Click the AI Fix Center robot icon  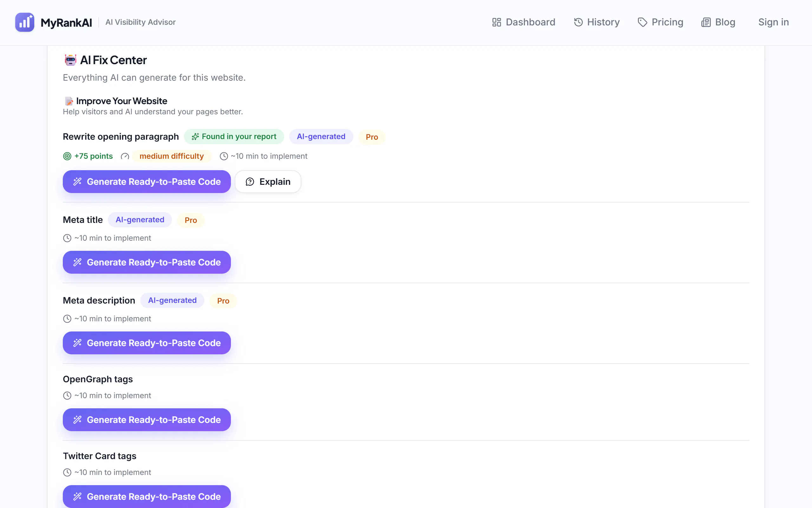tap(70, 60)
